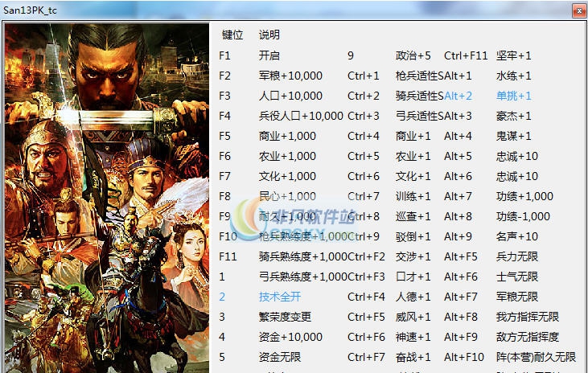Click the '交涉+1' entry
The width and height of the screenshot is (588, 373).
click(413, 256)
